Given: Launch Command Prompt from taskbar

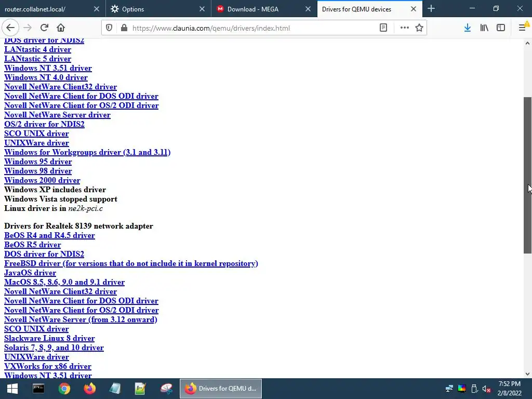Looking at the screenshot, I should click(x=38, y=389).
